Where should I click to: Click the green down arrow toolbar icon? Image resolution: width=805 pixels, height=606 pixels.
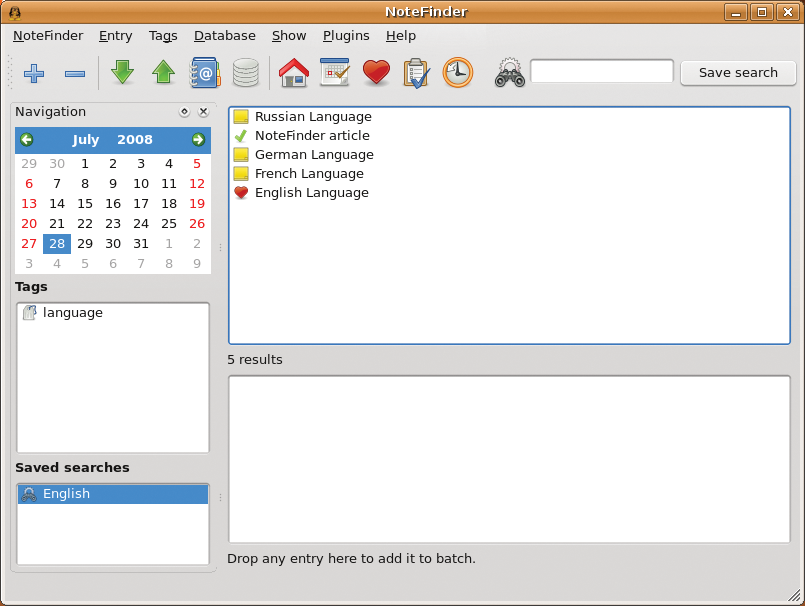tap(123, 72)
